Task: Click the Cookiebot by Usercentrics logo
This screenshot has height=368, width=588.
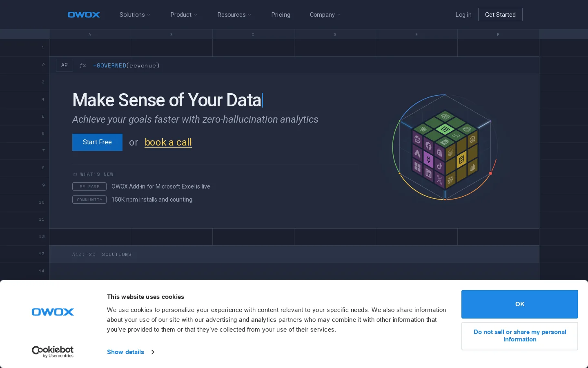Action: point(53,352)
